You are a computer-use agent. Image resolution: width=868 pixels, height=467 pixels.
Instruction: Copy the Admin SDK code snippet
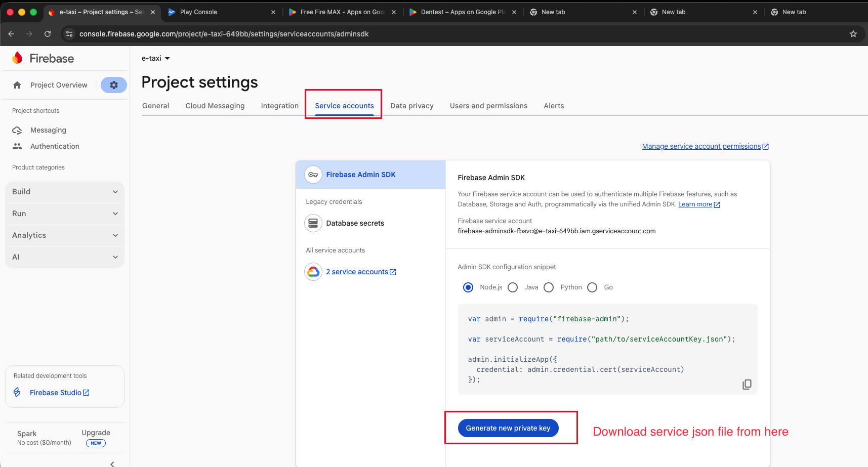tap(747, 385)
